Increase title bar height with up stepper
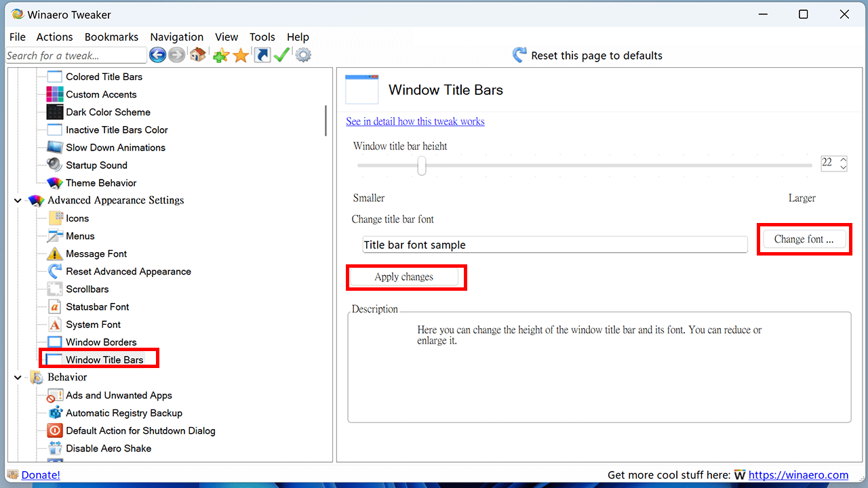Image resolution: width=868 pixels, height=488 pixels. point(843,159)
